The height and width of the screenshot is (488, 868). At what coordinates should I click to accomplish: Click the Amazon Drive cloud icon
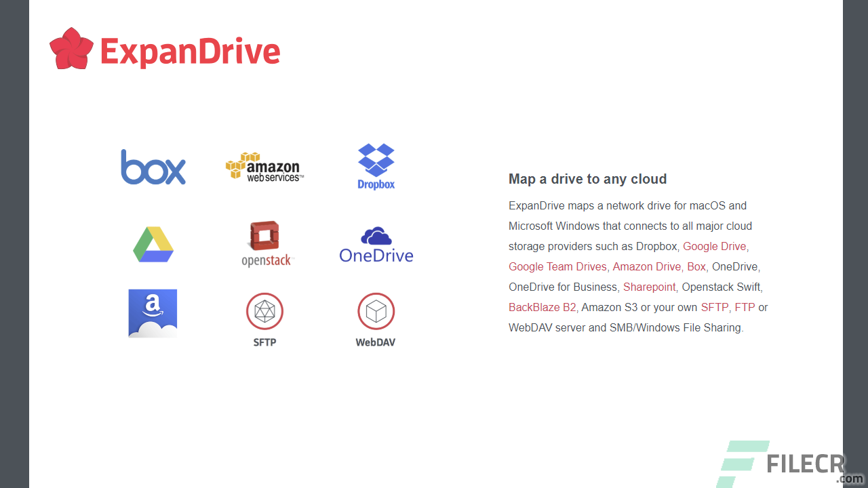point(153,313)
